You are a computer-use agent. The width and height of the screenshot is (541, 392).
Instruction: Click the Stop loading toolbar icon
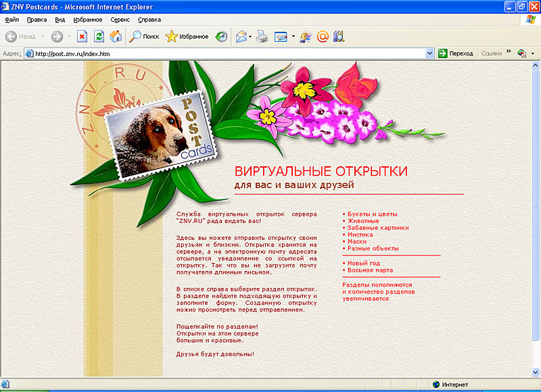(82, 36)
